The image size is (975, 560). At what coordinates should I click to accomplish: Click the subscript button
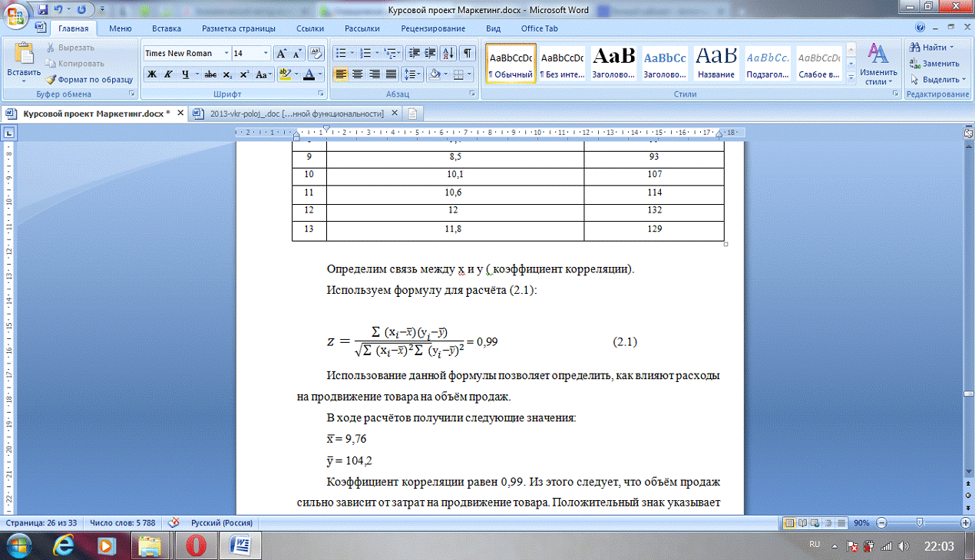227,74
